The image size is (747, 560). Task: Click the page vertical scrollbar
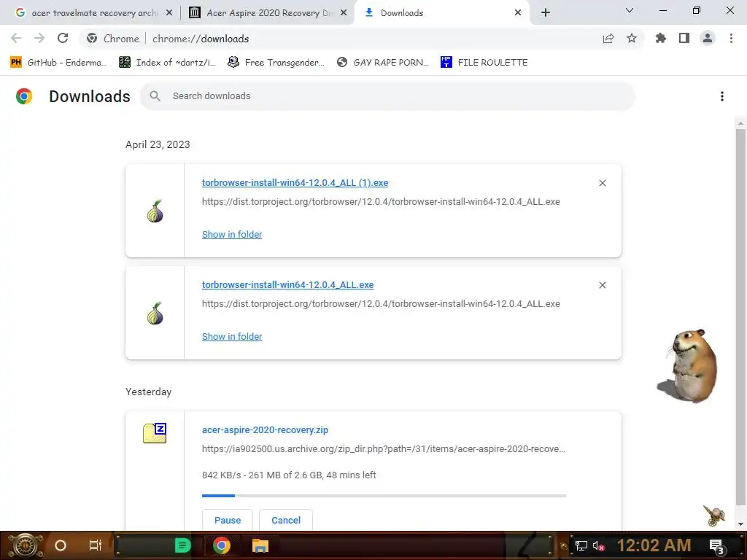pyautogui.click(x=740, y=316)
